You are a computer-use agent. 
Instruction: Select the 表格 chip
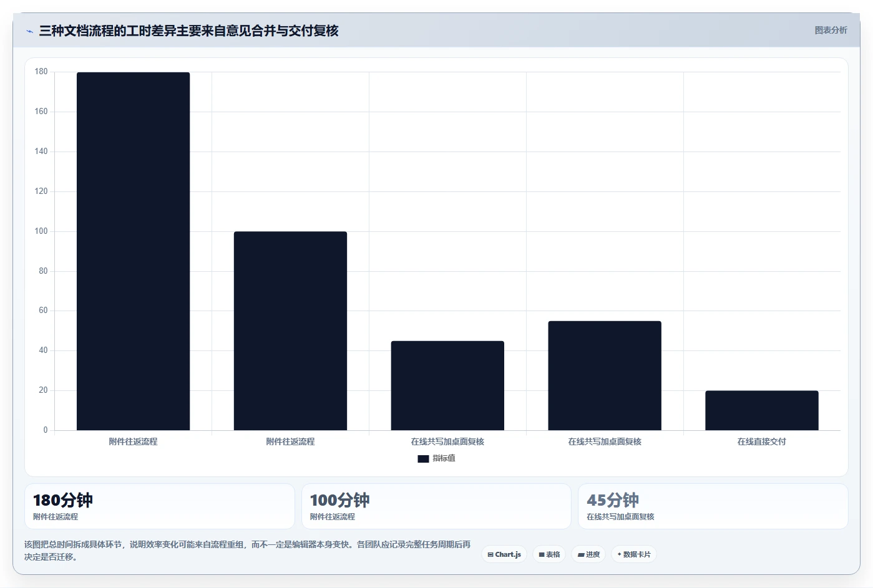tap(549, 554)
